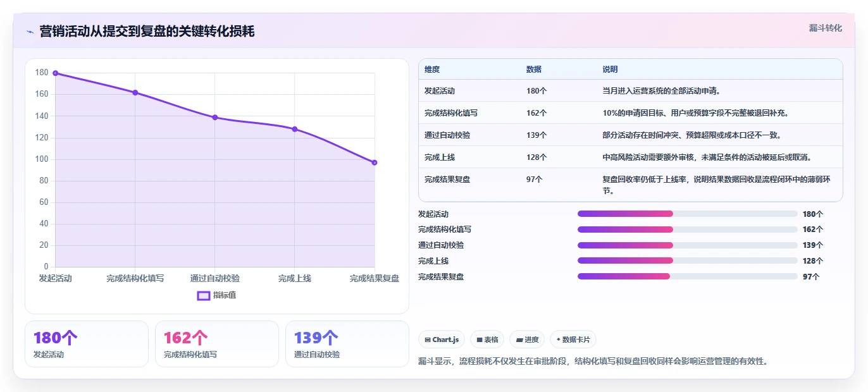This screenshot has width=868, height=392.
Task: Click the 97个 value beside progress bar
Action: tap(811, 276)
